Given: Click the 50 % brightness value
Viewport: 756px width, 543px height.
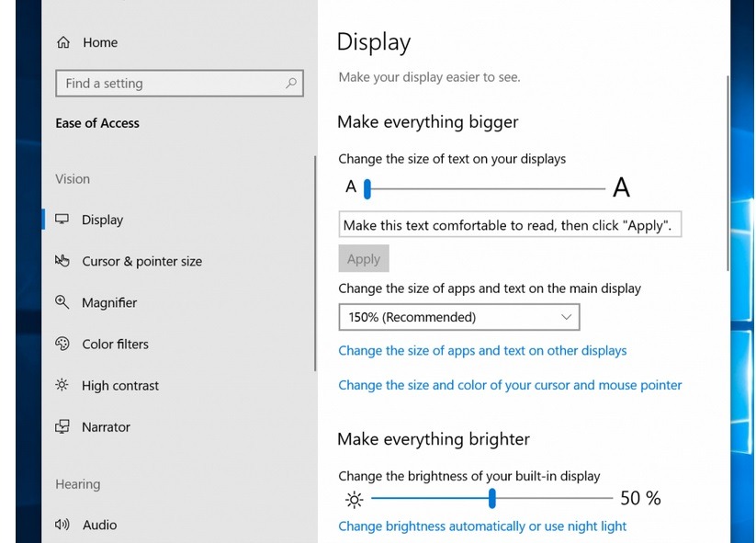Looking at the screenshot, I should pyautogui.click(x=640, y=498).
